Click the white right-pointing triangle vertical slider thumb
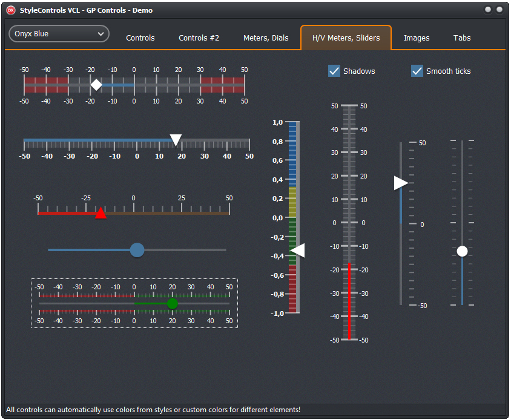 tap(401, 183)
